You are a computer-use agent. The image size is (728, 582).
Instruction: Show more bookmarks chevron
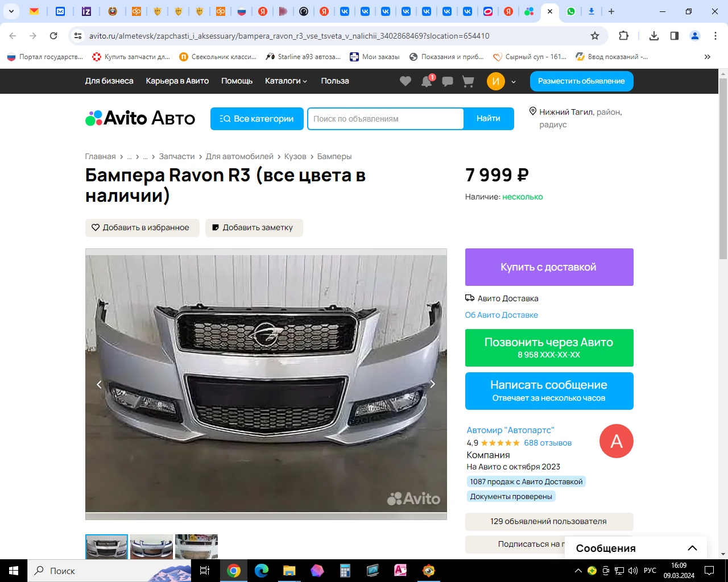(708, 57)
